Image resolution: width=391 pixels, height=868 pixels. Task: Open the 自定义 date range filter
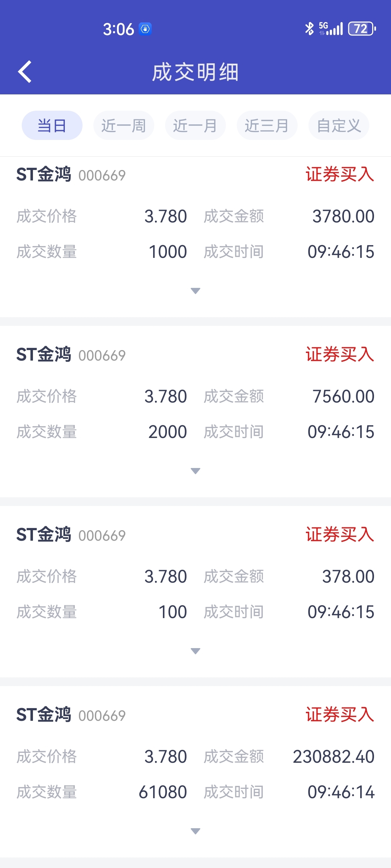pyautogui.click(x=339, y=125)
